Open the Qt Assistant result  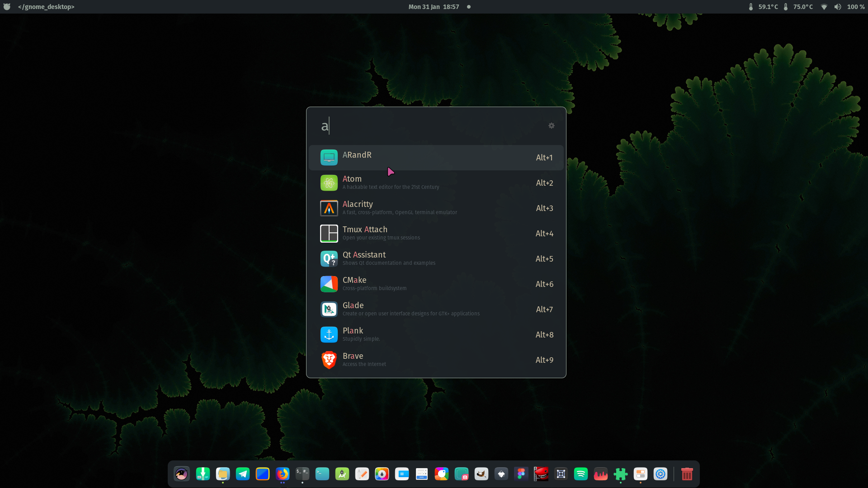pos(436,259)
